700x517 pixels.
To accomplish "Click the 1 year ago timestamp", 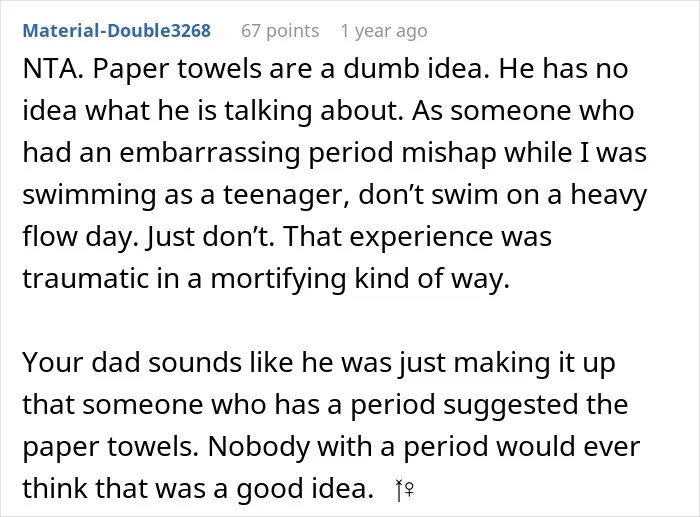I will pyautogui.click(x=384, y=31).
